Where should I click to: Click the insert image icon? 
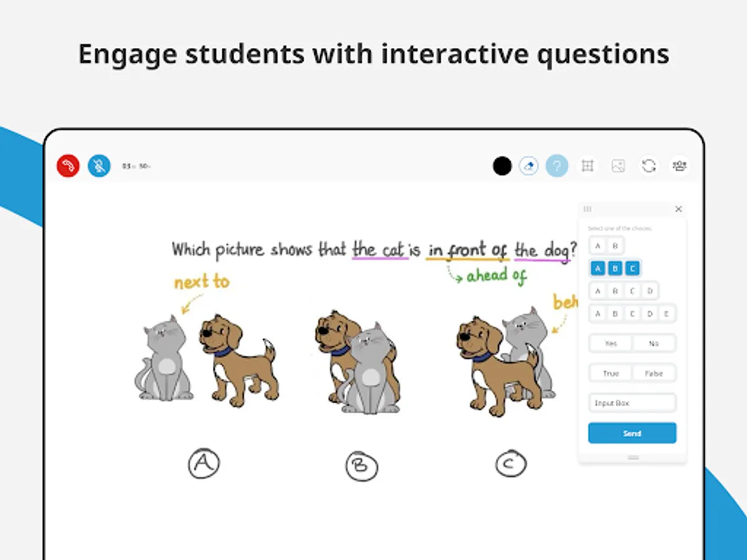pos(618,166)
